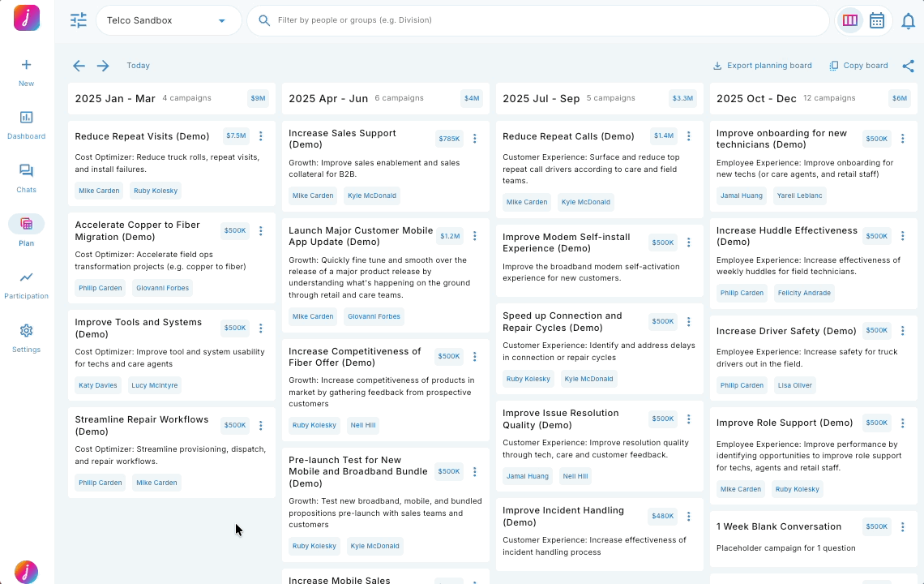924x584 pixels.
Task: Switch to calendar view
Action: pyautogui.click(x=876, y=20)
